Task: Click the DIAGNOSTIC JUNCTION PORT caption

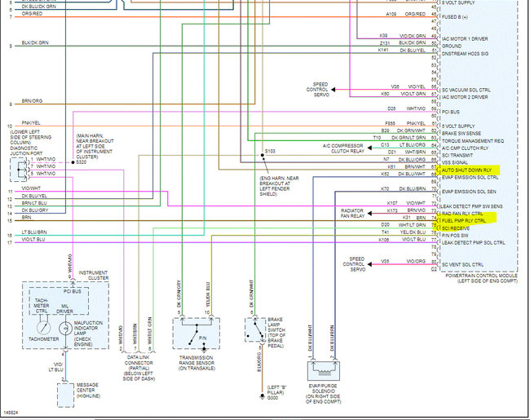Action: tap(26, 151)
